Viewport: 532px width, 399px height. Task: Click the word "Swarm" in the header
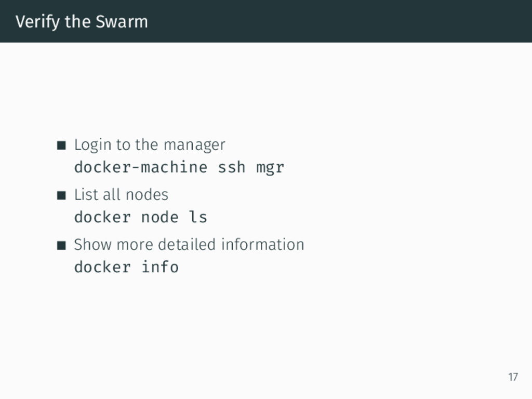click(122, 22)
